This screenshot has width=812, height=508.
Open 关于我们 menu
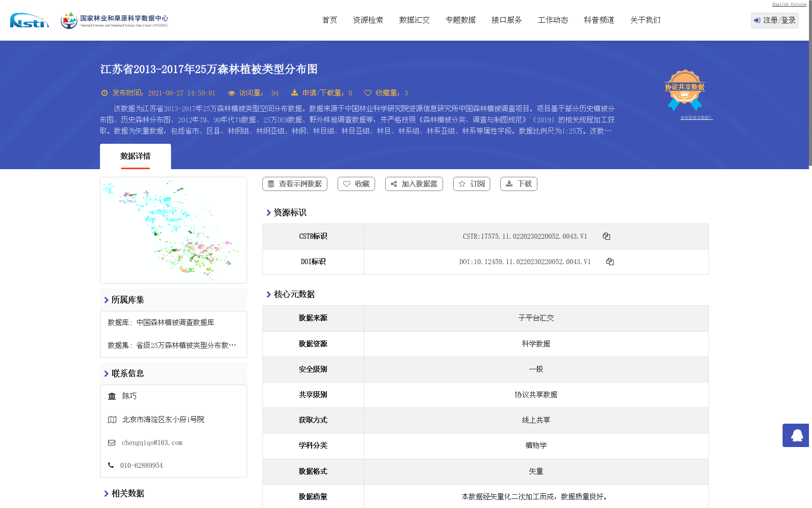coord(646,20)
